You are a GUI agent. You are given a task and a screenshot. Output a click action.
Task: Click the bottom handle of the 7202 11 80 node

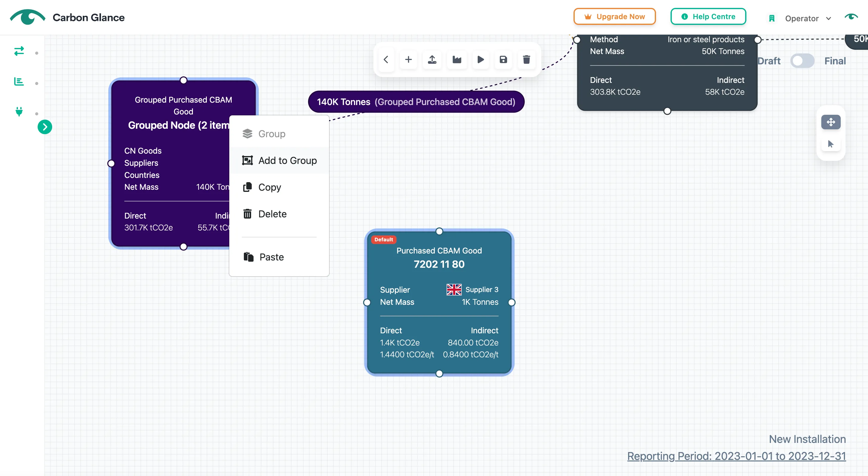(439, 374)
